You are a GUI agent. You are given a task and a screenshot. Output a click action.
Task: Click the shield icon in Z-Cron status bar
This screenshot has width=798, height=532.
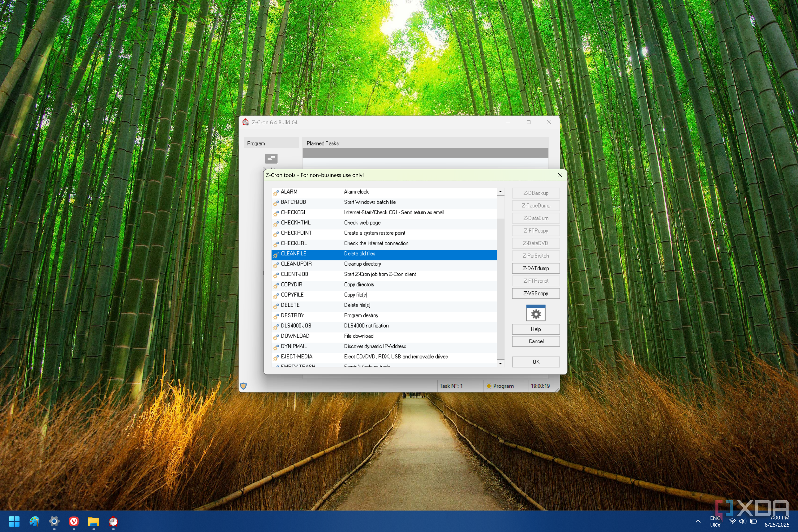pyautogui.click(x=243, y=386)
